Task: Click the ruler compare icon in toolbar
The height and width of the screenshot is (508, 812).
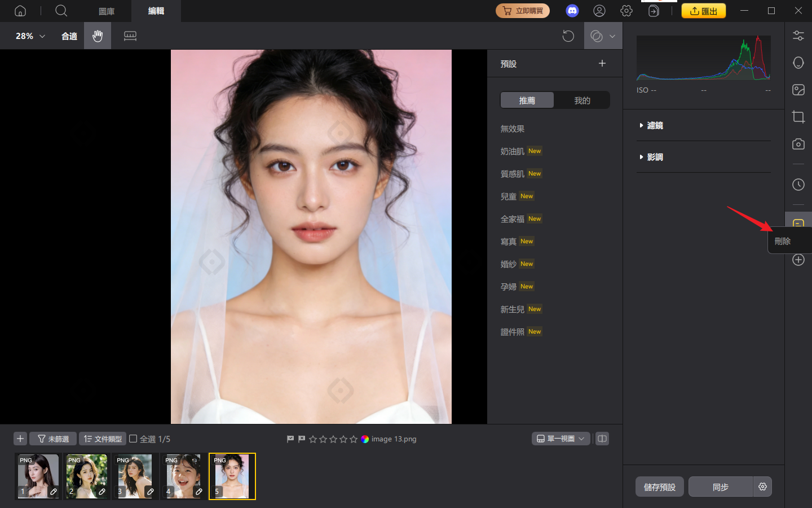Action: coord(130,36)
